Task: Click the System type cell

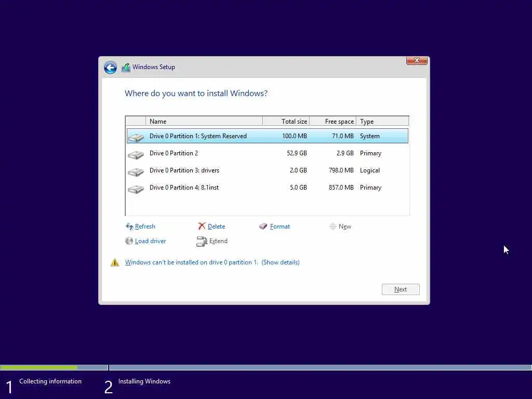Action: pyautogui.click(x=370, y=136)
